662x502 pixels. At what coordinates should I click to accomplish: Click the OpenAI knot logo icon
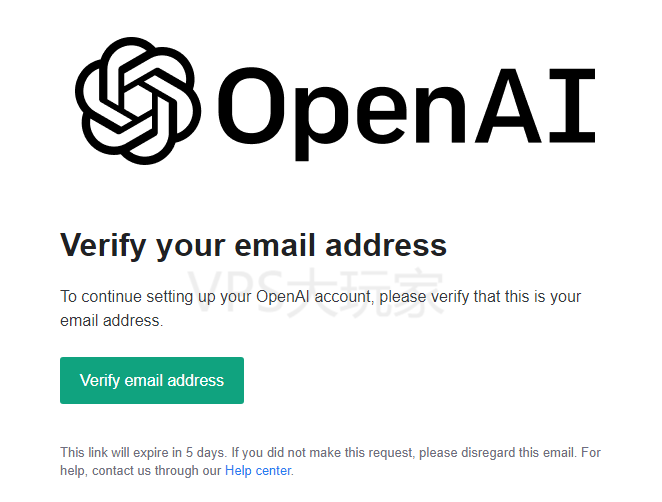pyautogui.click(x=138, y=100)
